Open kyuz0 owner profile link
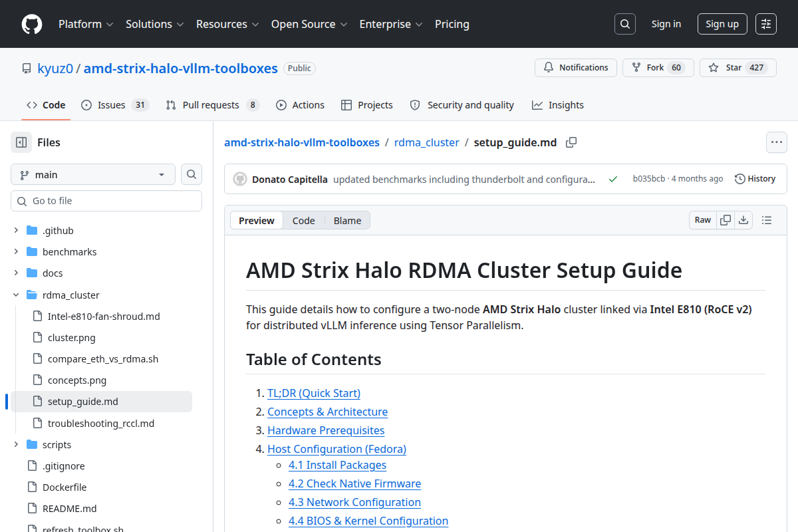 (x=55, y=68)
